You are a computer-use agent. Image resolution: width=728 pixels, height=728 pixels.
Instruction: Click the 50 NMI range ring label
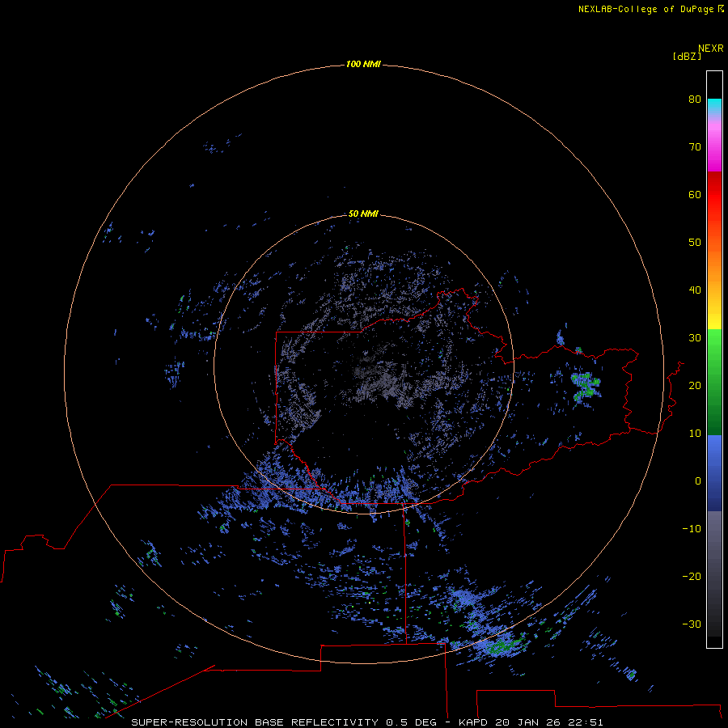tap(363, 214)
